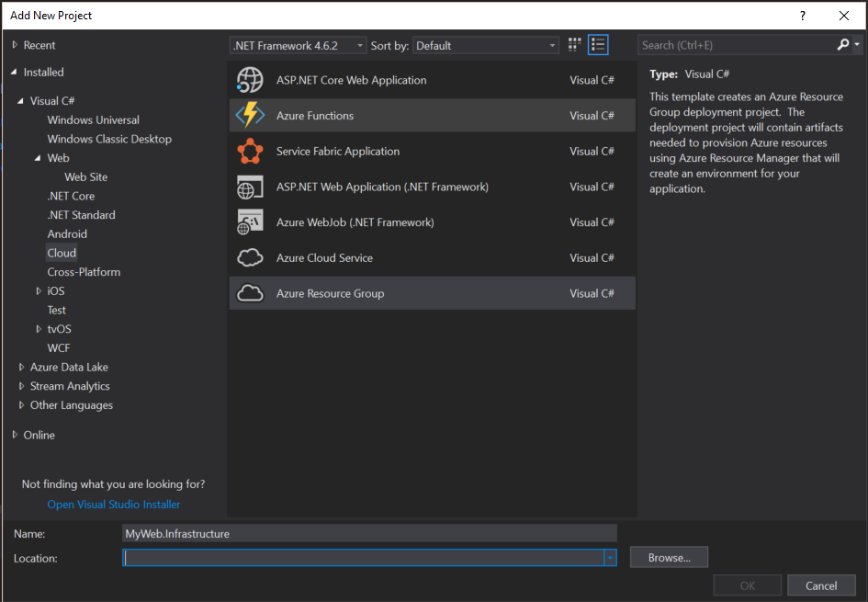Open the search options dropdown arrow
The height and width of the screenshot is (602, 868).
[x=857, y=45]
